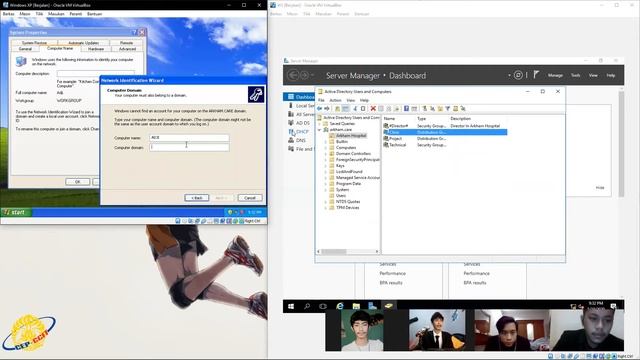640x360 pixels.
Task: Click the back arrow in AD Users toolbar
Action: [320, 109]
